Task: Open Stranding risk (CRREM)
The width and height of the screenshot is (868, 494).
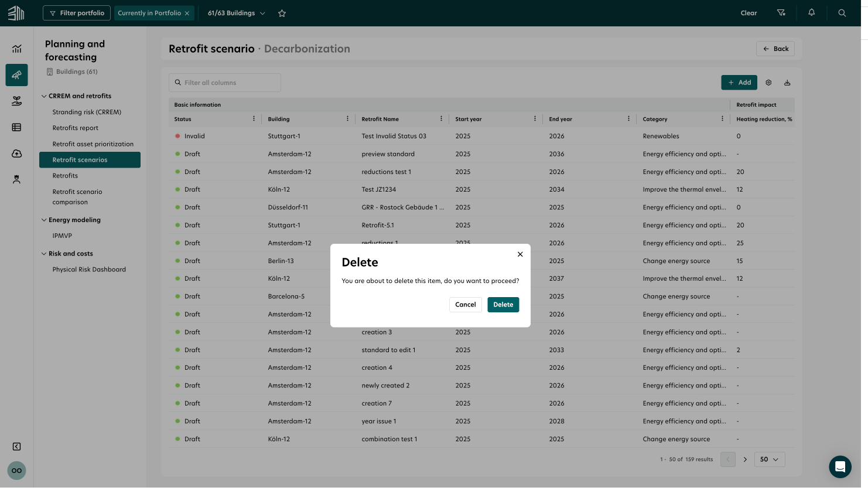Action: point(87,112)
